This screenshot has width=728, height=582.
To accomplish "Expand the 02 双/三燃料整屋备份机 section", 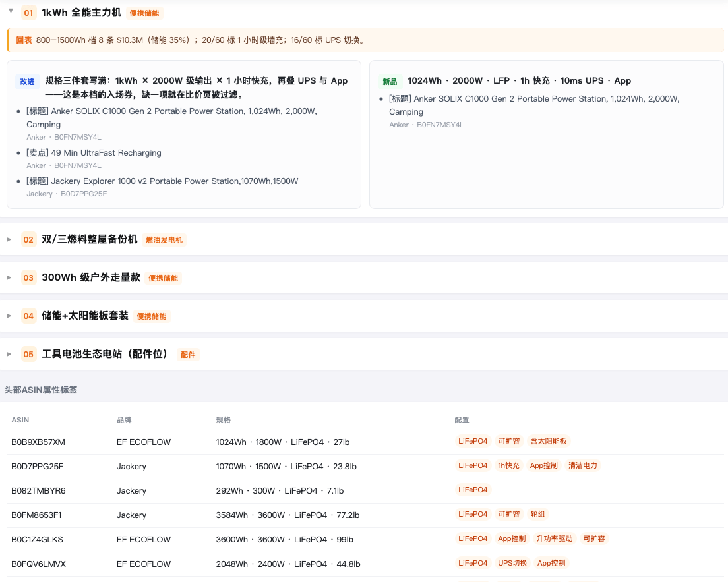I will (x=9, y=239).
